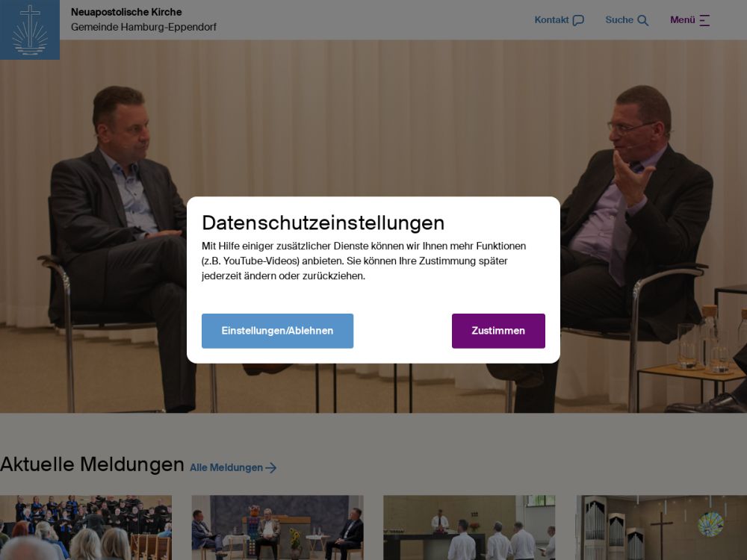Open Einstellungen/Ablehnen privacy settings

pyautogui.click(x=277, y=331)
